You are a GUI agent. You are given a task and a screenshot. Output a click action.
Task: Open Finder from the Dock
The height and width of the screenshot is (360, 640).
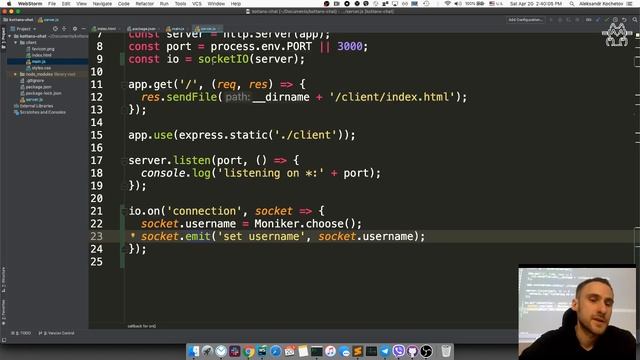coord(194,351)
